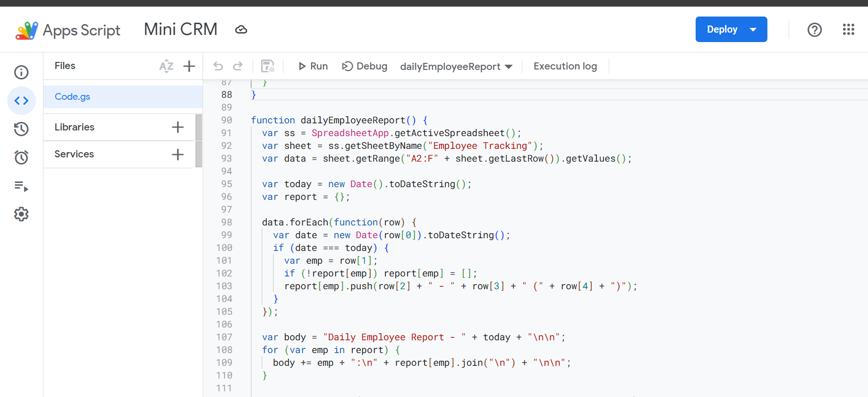
Task: Open the Overview info icon in sidebar
Action: pyautogui.click(x=21, y=72)
